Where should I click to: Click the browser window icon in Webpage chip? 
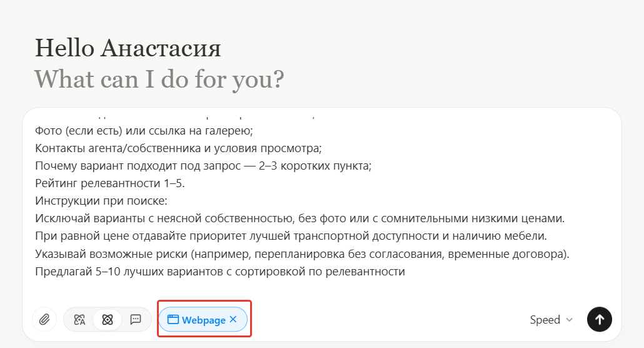(x=173, y=320)
